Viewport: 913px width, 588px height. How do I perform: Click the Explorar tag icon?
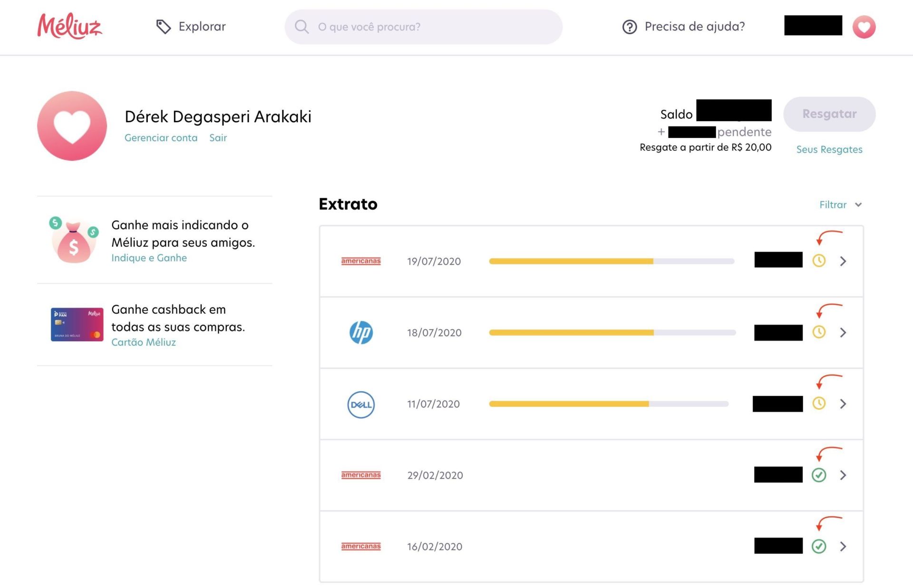(x=163, y=27)
